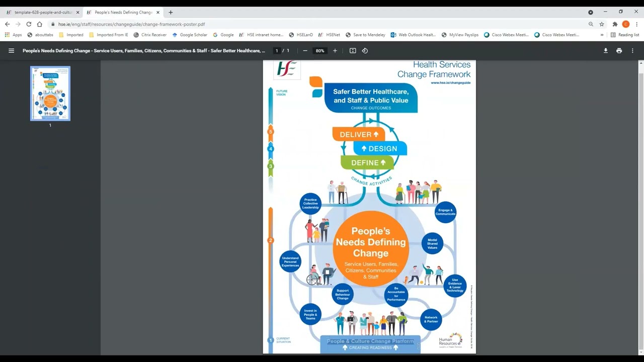The height and width of the screenshot is (362, 644).
Task: Click the Support Behaviour Change circle
Action: [343, 294]
